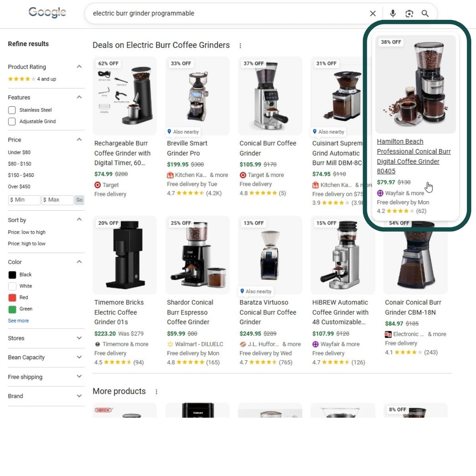Clear the search box with the X icon
This screenshot has width=476, height=476.
373,13
